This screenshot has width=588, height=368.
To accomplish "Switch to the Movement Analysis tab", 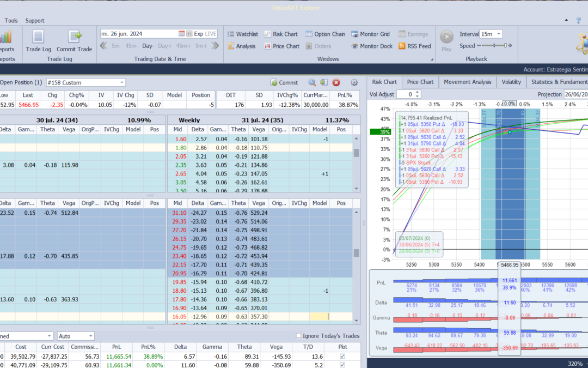I will [467, 82].
